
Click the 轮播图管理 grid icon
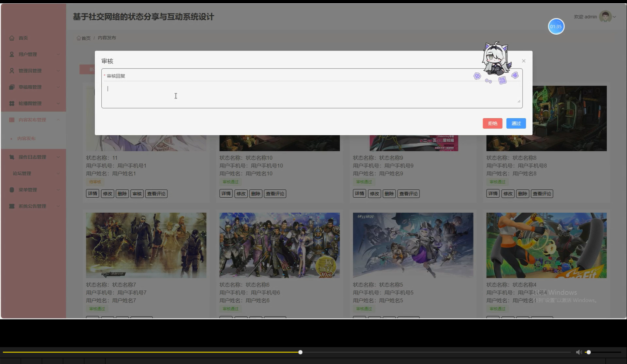coord(12,103)
